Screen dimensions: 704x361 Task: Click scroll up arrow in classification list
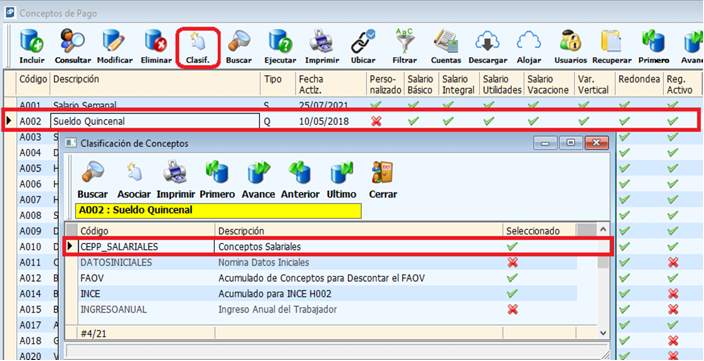604,229
